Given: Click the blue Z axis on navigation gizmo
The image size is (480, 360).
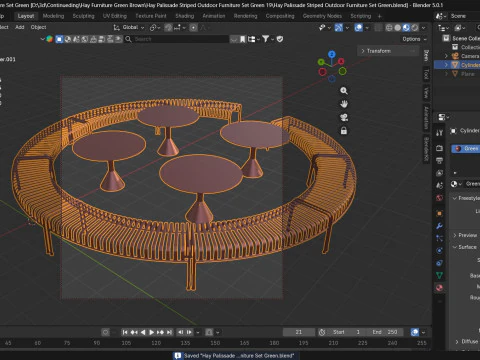Looking at the screenshot, I should click(331, 54).
